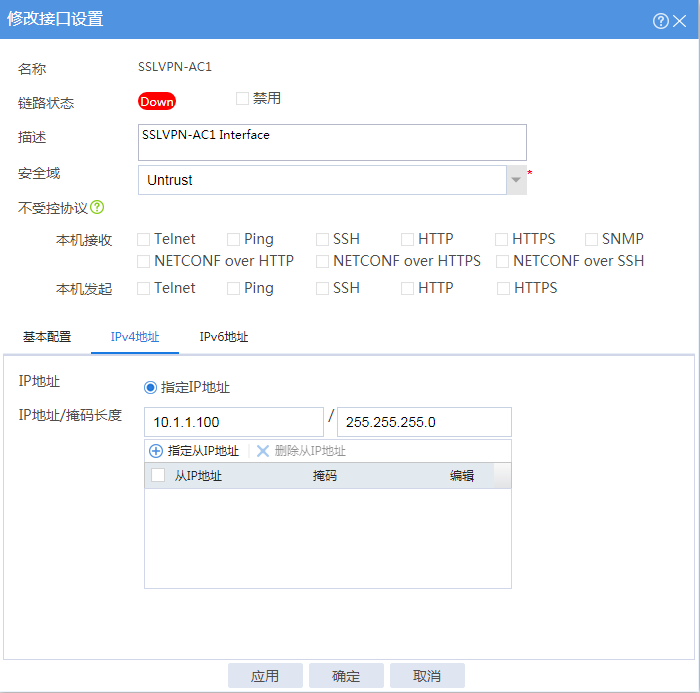The width and height of the screenshot is (700, 693).
Task: Close the 修改接口设置 dialog
Action: (680, 21)
